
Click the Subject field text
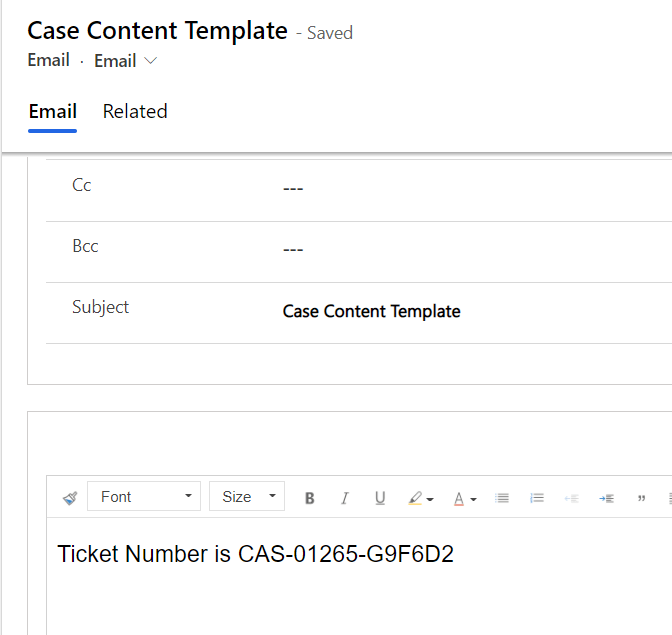[x=371, y=311]
